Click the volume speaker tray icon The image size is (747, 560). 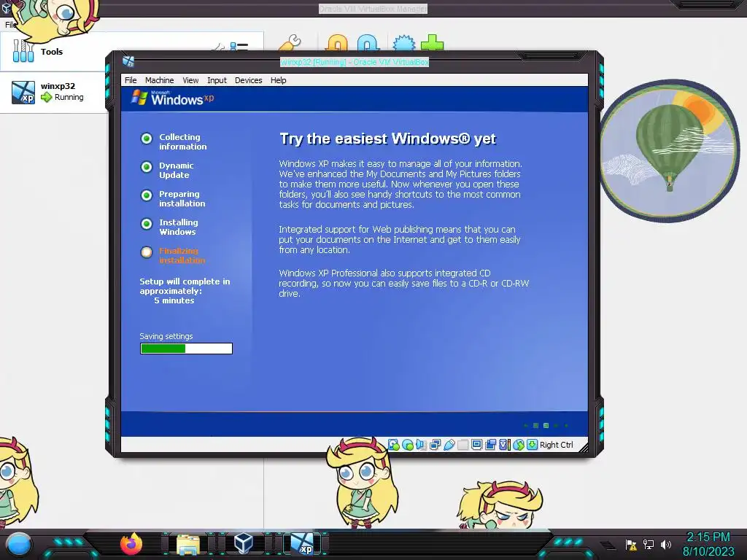(665, 545)
